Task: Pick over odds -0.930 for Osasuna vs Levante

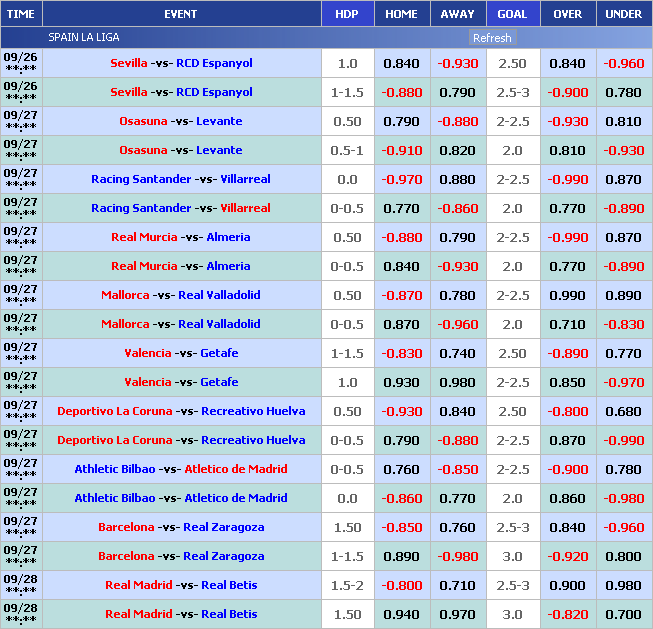Action: (x=568, y=121)
